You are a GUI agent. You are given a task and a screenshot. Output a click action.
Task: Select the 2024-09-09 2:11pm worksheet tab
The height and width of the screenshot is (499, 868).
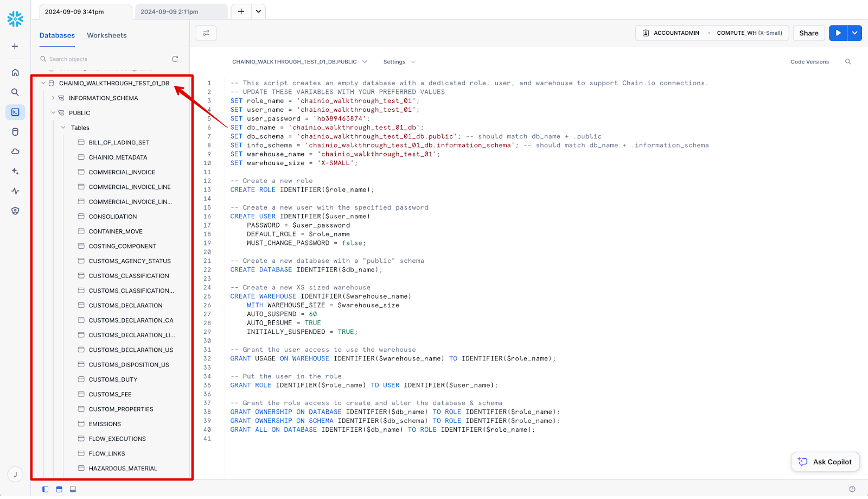181,11
